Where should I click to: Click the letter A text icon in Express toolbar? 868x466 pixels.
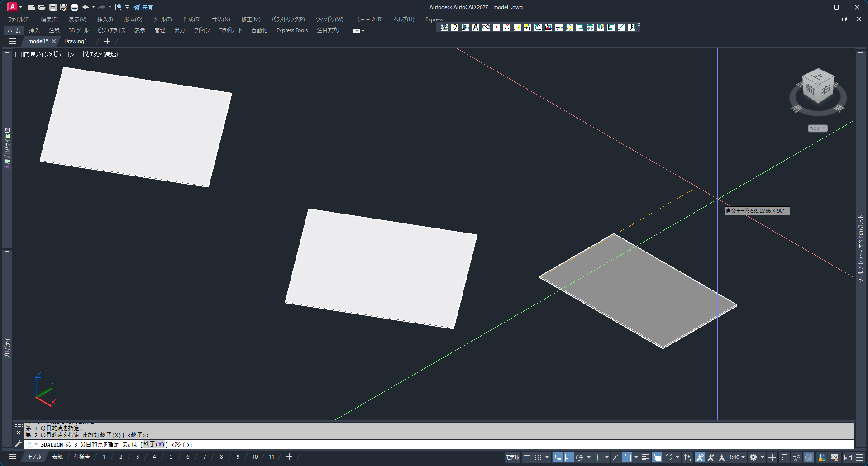point(476,27)
